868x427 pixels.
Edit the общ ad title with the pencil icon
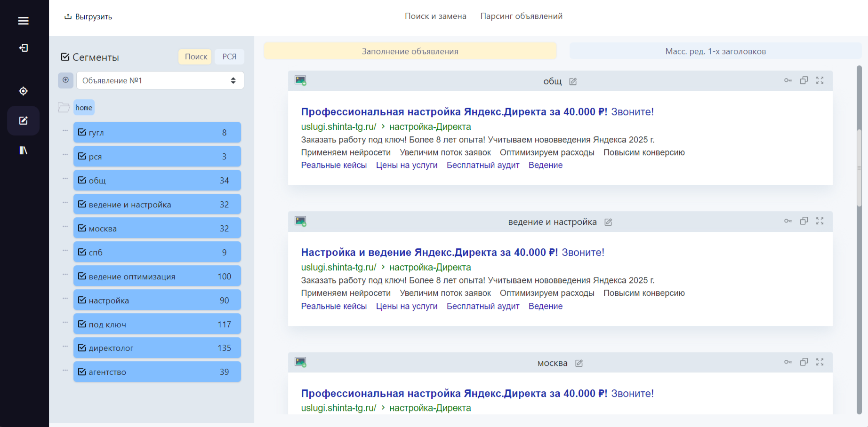573,81
